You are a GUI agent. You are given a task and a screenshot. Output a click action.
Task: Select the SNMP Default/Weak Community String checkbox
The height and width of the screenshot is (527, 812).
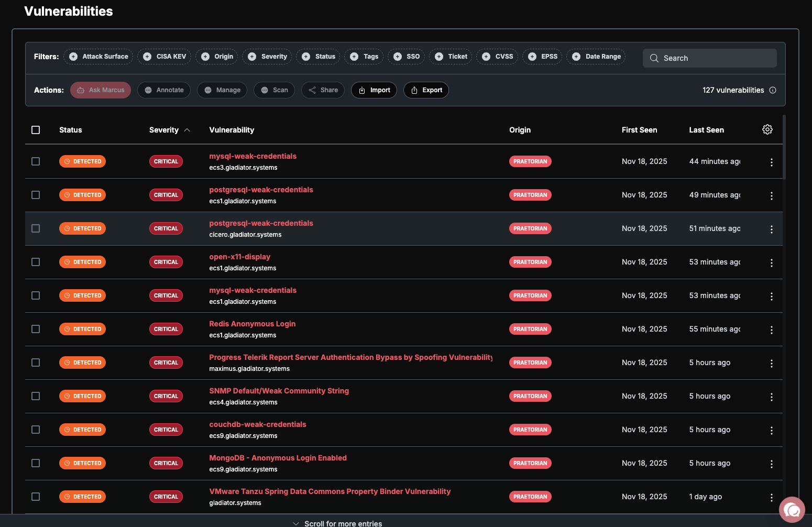(x=36, y=396)
